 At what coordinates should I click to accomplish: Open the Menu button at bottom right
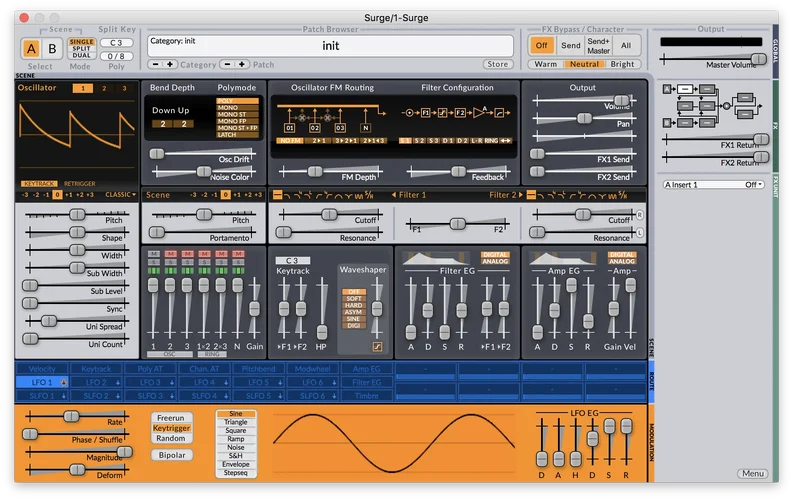753,474
